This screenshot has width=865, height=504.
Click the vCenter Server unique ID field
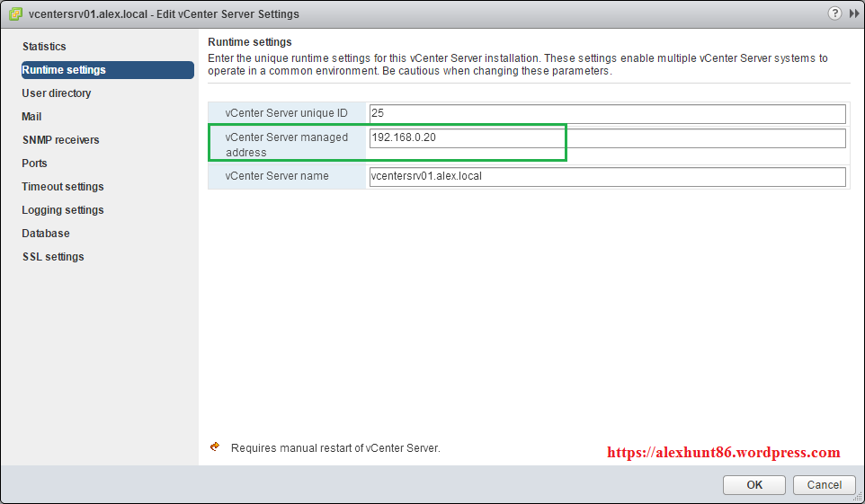607,114
